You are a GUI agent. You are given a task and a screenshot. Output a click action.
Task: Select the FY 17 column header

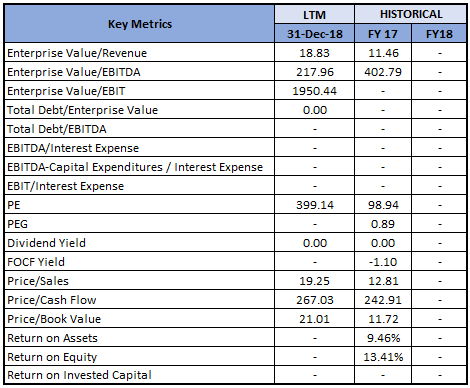(383, 34)
